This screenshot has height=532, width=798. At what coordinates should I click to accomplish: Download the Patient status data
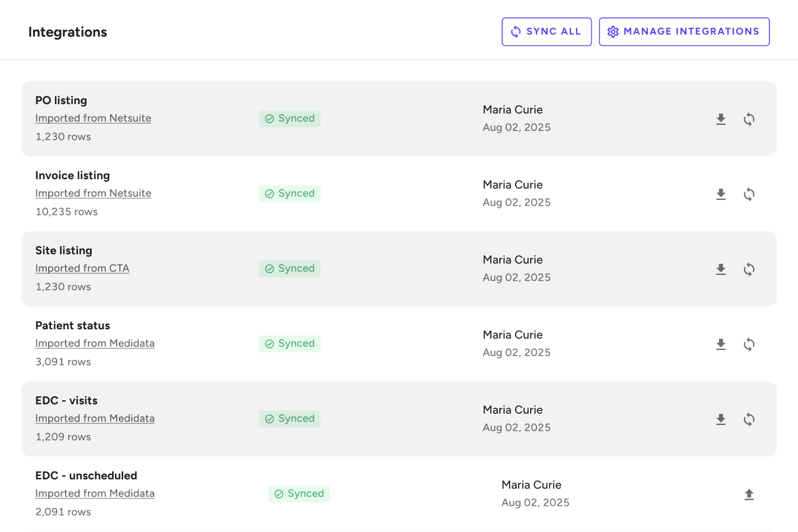coord(721,344)
